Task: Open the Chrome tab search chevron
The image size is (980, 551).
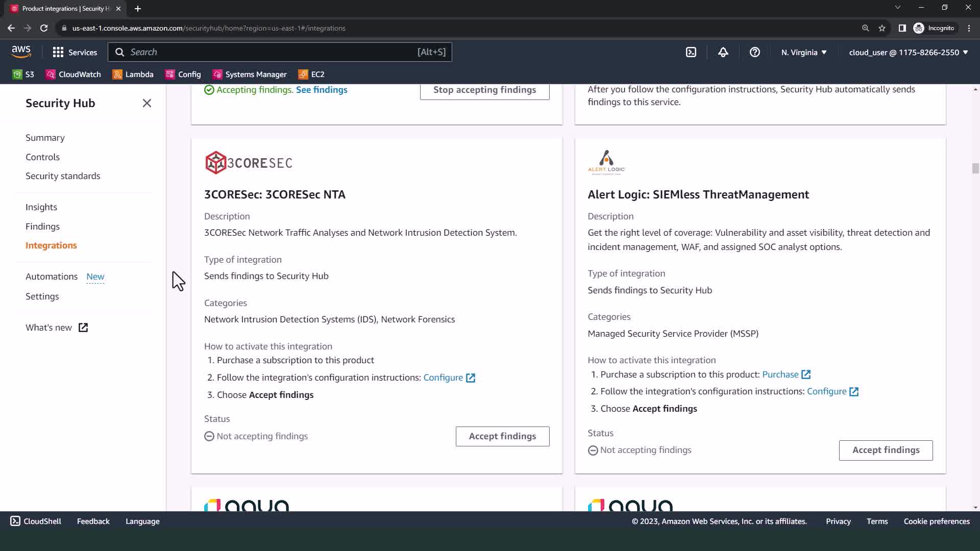Action: [x=897, y=8]
